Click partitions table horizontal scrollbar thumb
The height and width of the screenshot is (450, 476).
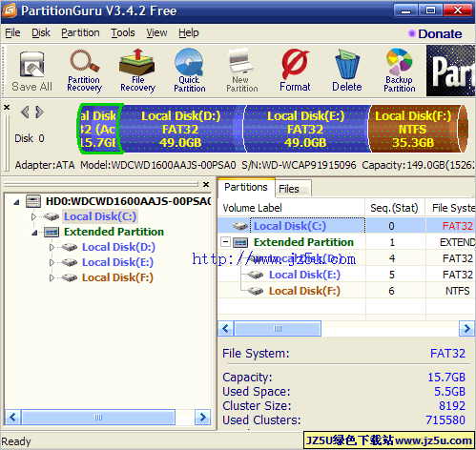(x=278, y=329)
